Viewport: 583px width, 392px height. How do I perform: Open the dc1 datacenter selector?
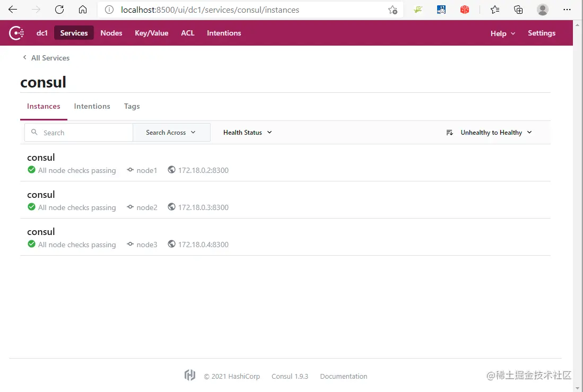tap(42, 33)
